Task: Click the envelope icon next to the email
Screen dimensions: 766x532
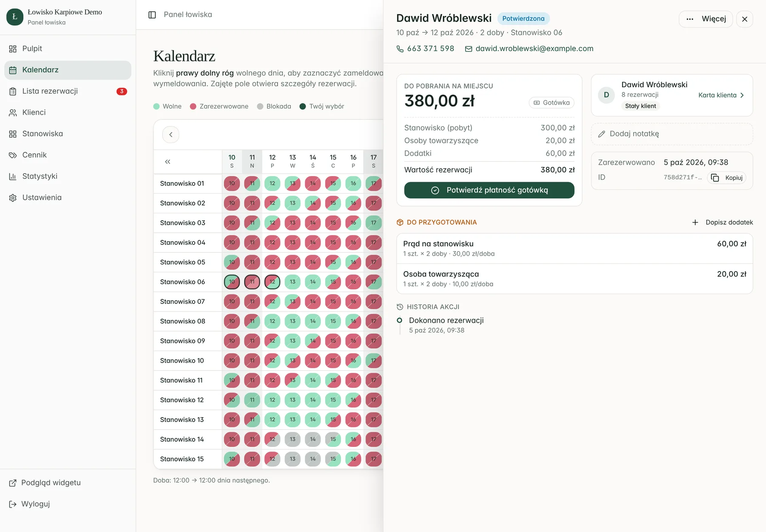Action: 469,49
